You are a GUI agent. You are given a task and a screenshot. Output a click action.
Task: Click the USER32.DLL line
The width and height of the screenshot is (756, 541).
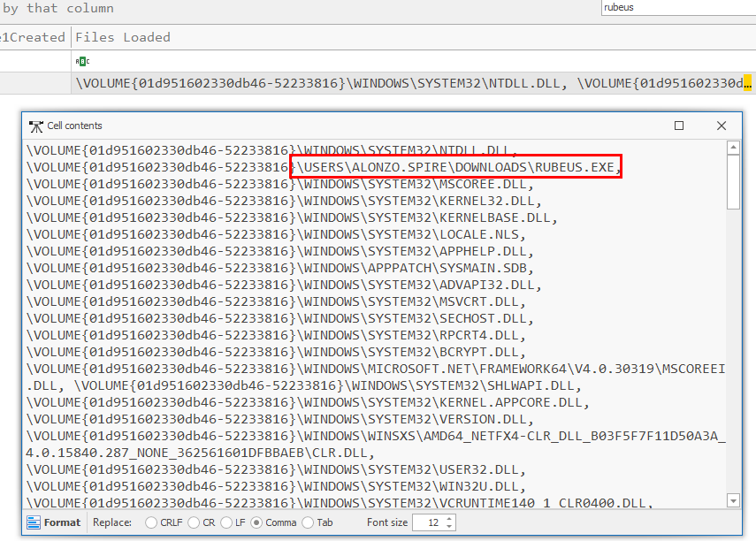(x=276, y=470)
